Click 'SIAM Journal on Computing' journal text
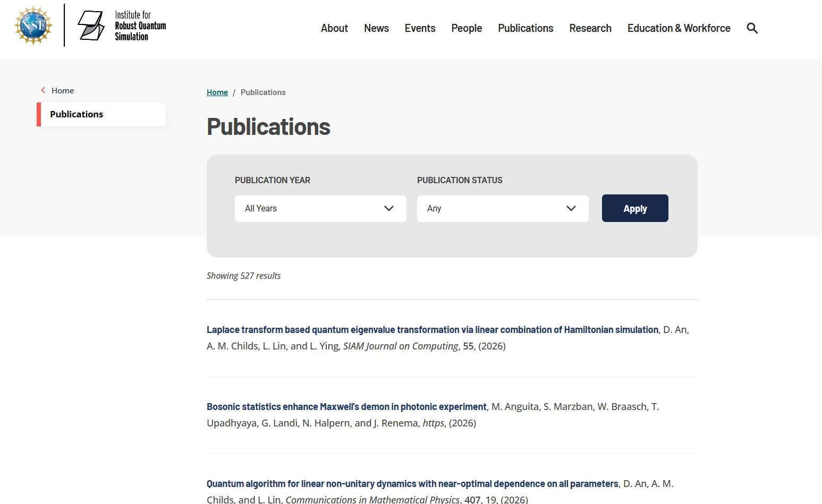 point(401,346)
